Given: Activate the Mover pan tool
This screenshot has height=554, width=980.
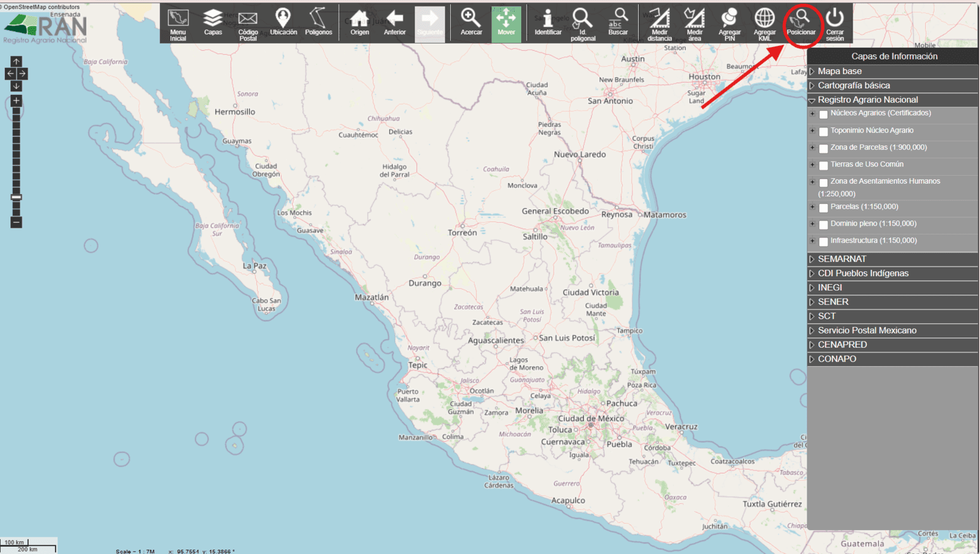Looking at the screenshot, I should click(x=507, y=24).
